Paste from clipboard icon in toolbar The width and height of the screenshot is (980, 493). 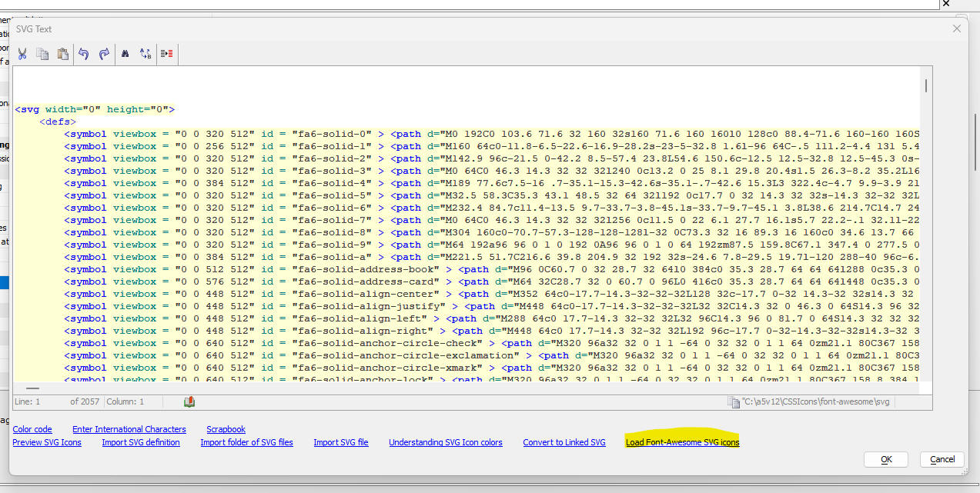pyautogui.click(x=63, y=54)
